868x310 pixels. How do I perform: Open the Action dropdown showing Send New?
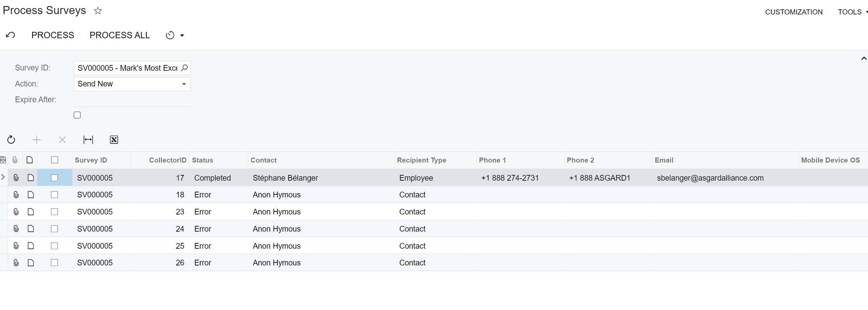point(184,84)
